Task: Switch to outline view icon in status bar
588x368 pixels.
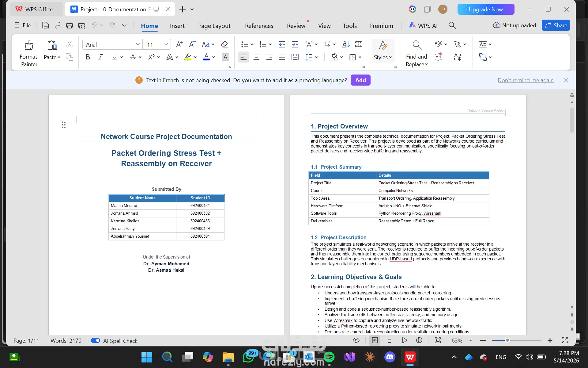Action: pyautogui.click(x=389, y=340)
